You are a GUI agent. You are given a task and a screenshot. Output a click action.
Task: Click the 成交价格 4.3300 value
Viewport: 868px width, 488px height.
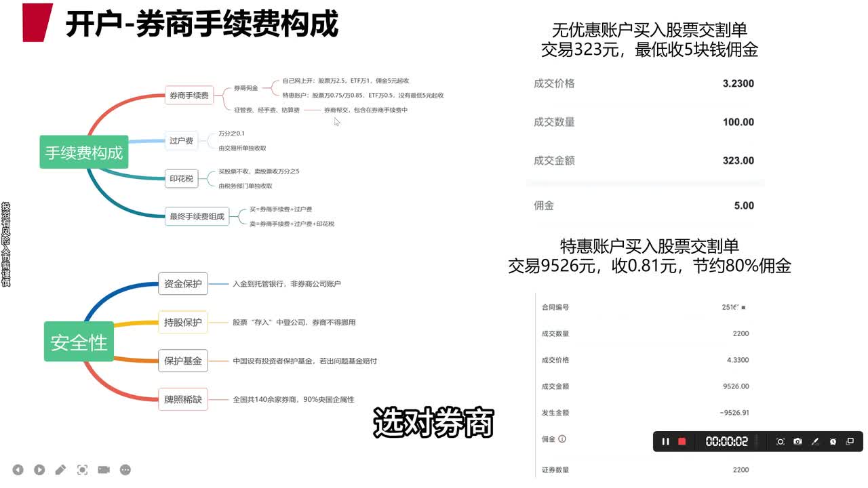[738, 360]
